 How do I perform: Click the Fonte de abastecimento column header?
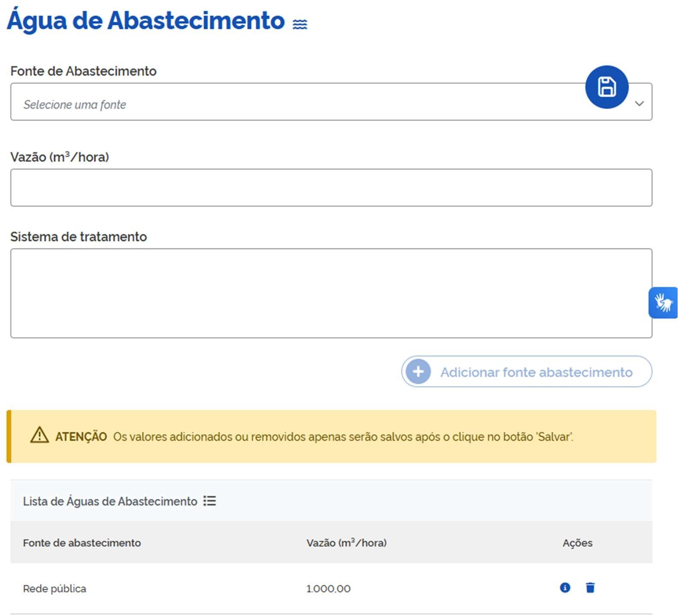82,543
